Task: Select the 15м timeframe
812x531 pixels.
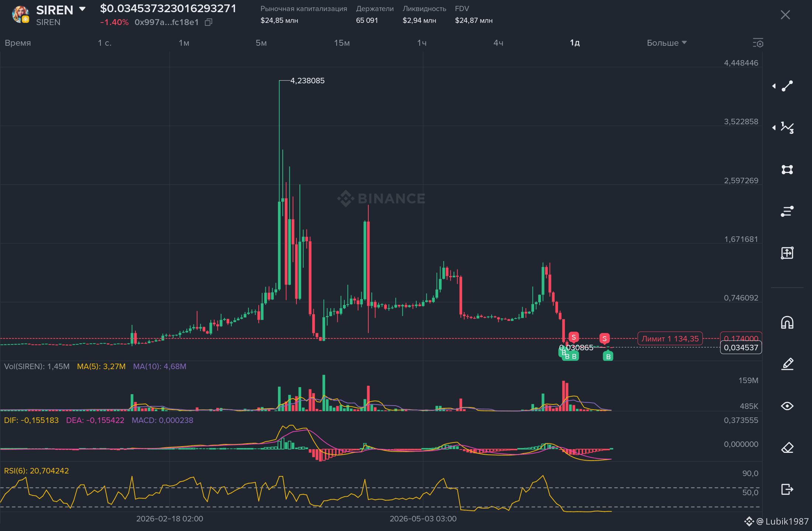Action: click(x=342, y=43)
